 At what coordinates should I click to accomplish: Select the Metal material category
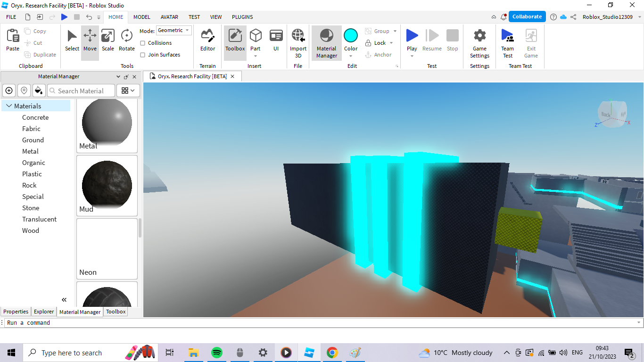click(31, 151)
